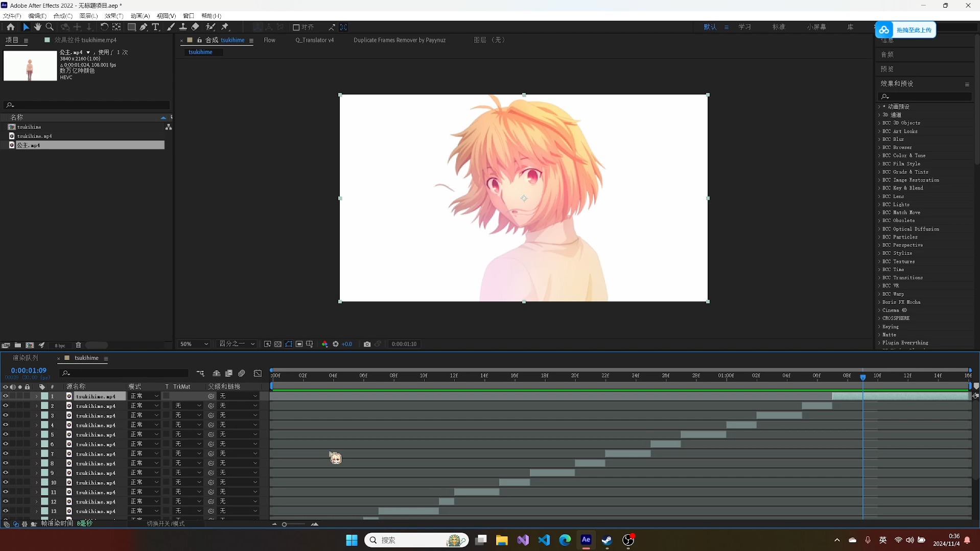This screenshot has height=551, width=980.
Task: Click the reset exposure aperture icon
Action: (336, 344)
